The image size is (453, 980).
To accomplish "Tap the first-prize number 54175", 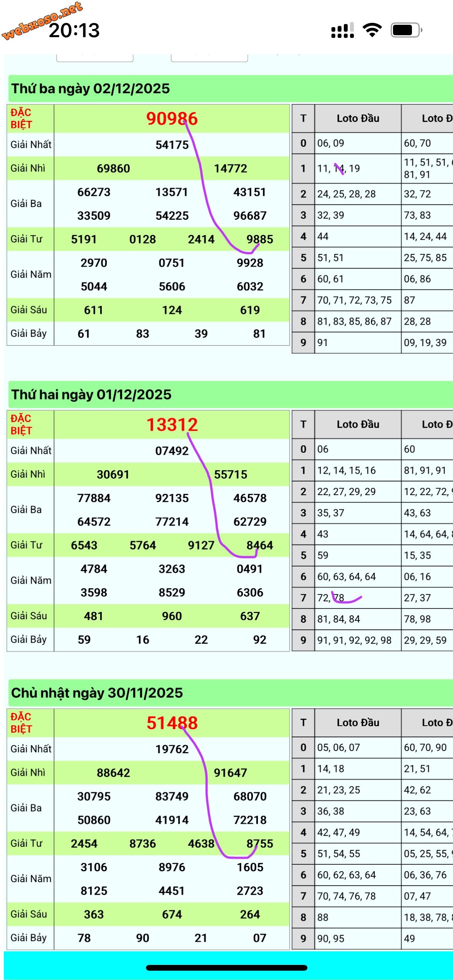I will coord(172,145).
